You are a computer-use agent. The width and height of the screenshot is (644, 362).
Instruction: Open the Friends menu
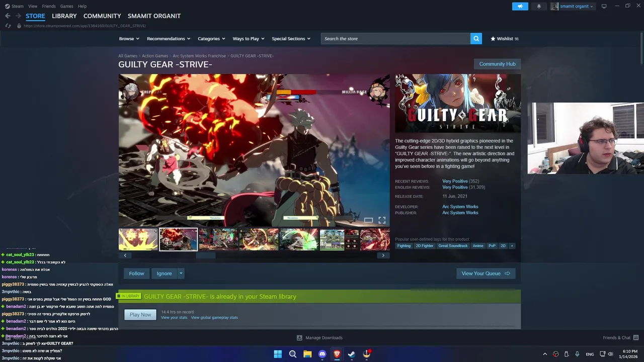[x=49, y=6]
